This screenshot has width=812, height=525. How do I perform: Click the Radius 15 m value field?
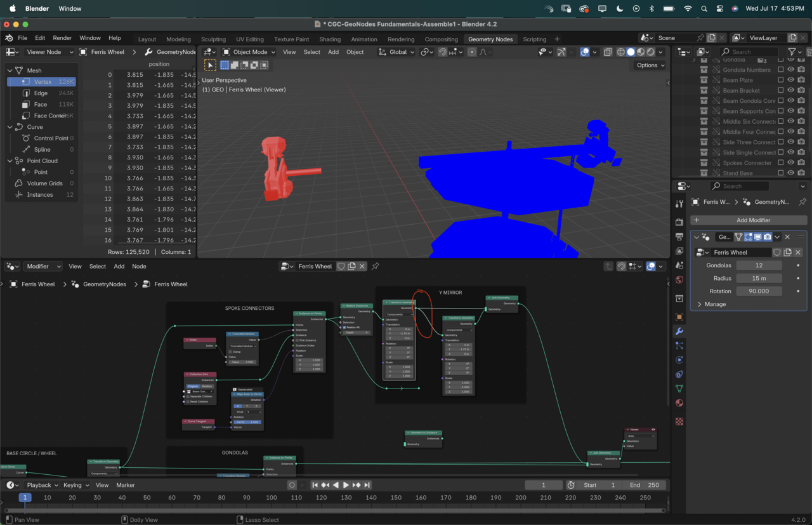pos(759,278)
